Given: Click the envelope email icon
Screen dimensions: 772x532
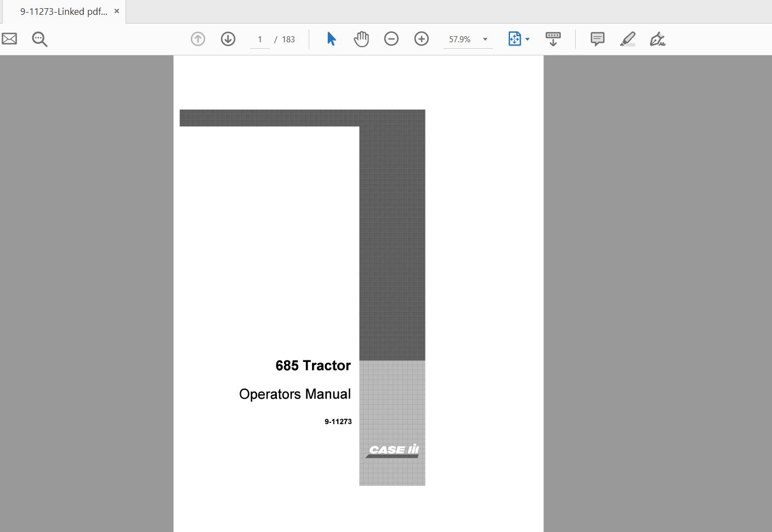Looking at the screenshot, I should tap(9, 39).
